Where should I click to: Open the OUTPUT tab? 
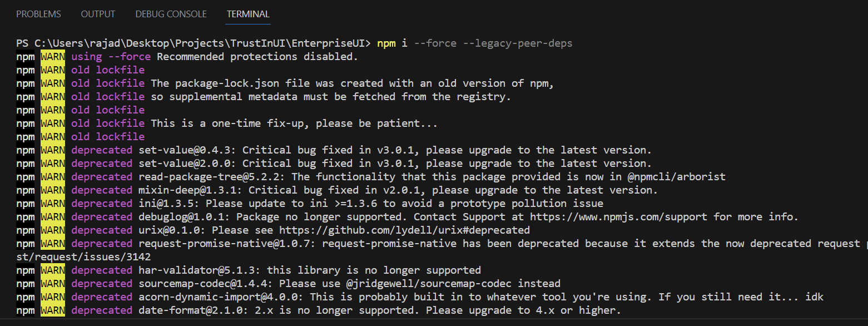click(98, 14)
